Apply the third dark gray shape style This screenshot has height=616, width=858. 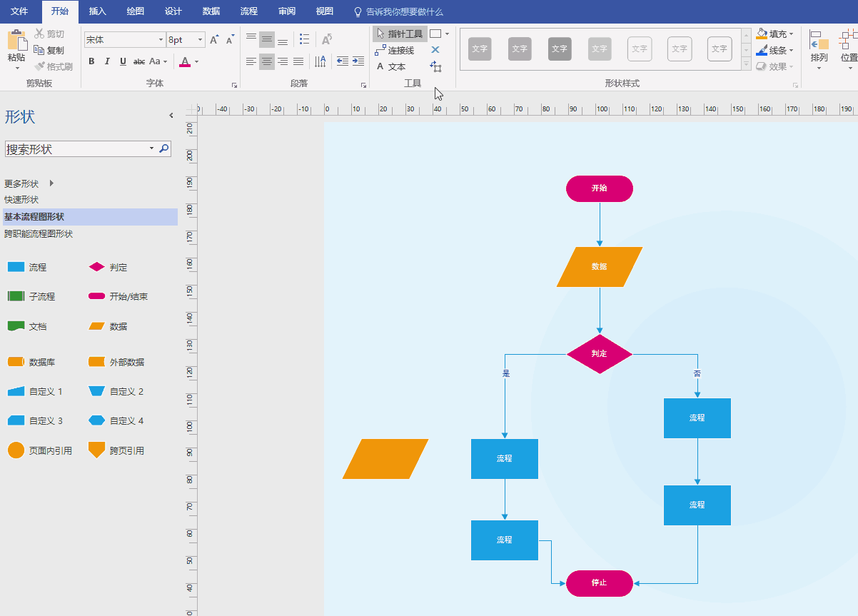(560, 49)
